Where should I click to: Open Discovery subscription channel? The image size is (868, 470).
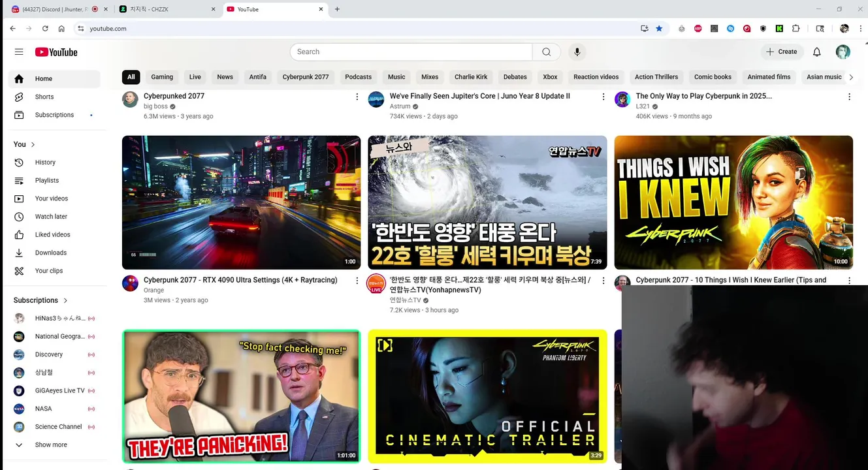(x=54, y=354)
